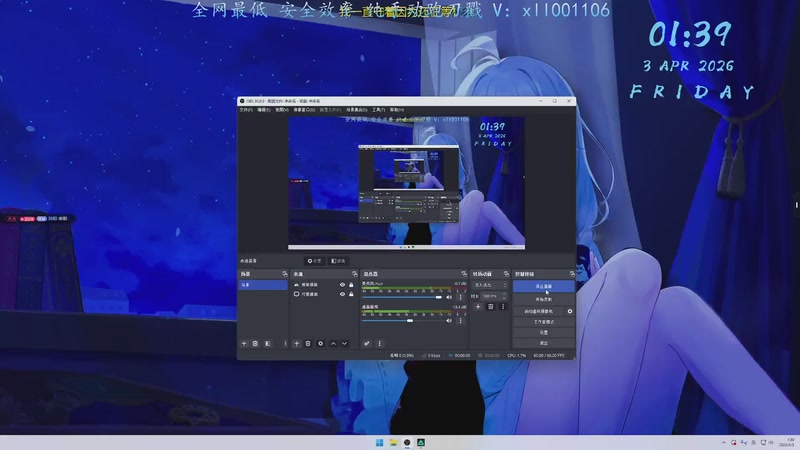Open the Tools menu in OBS
The width and height of the screenshot is (800, 450).
(379, 110)
